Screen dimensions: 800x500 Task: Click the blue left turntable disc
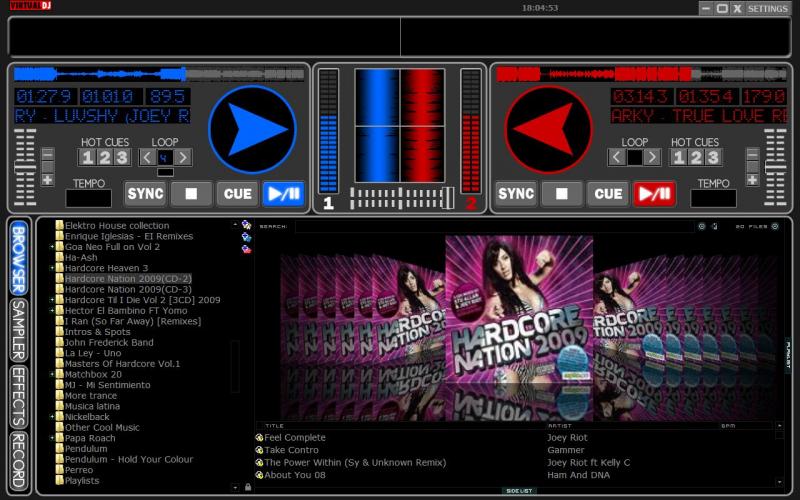click(x=252, y=130)
